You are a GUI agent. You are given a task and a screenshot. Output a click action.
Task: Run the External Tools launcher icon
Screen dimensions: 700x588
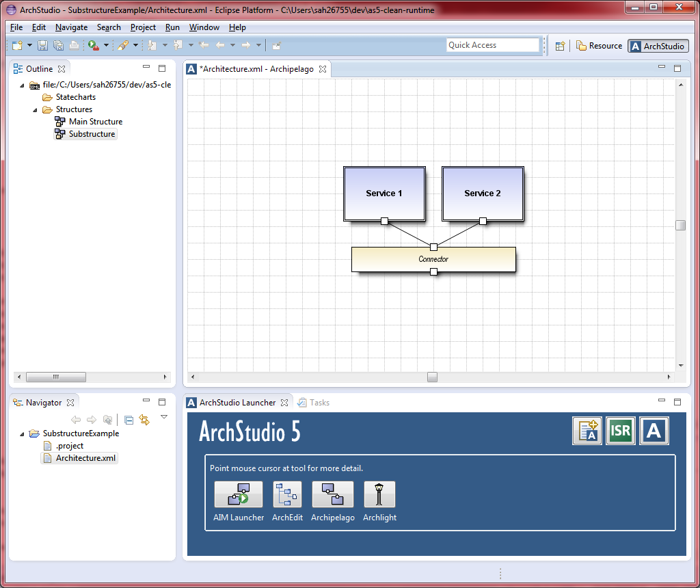tap(93, 45)
